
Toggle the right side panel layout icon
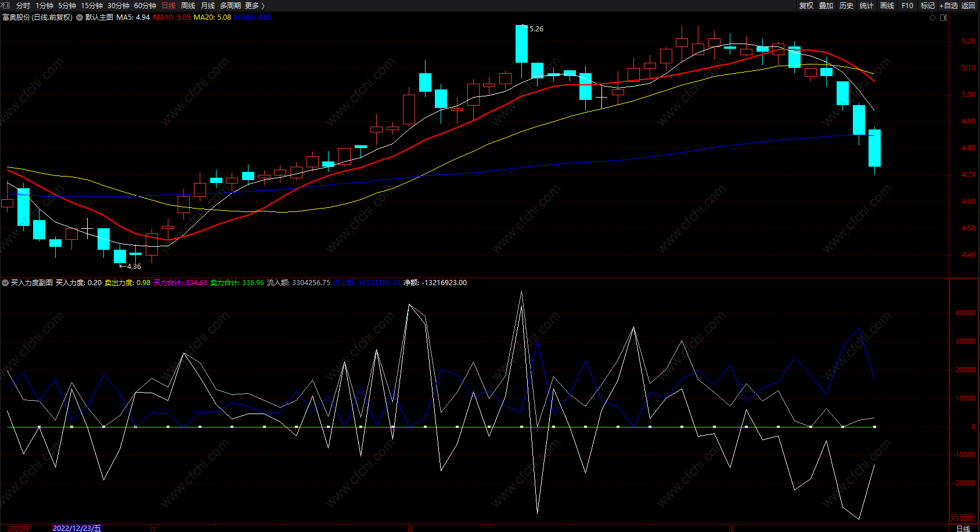point(943,17)
